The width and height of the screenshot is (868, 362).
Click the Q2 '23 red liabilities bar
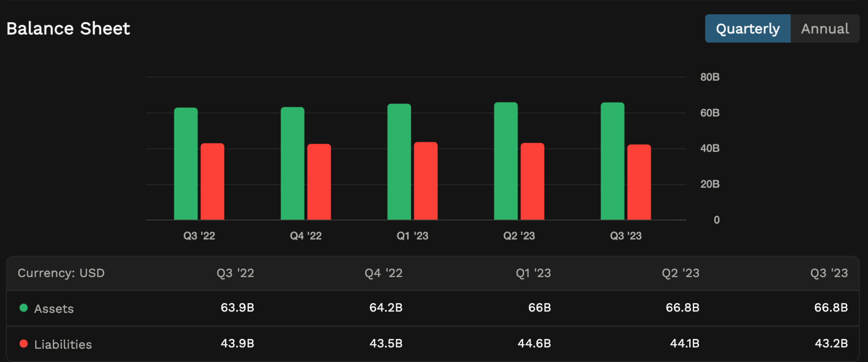[532, 181]
